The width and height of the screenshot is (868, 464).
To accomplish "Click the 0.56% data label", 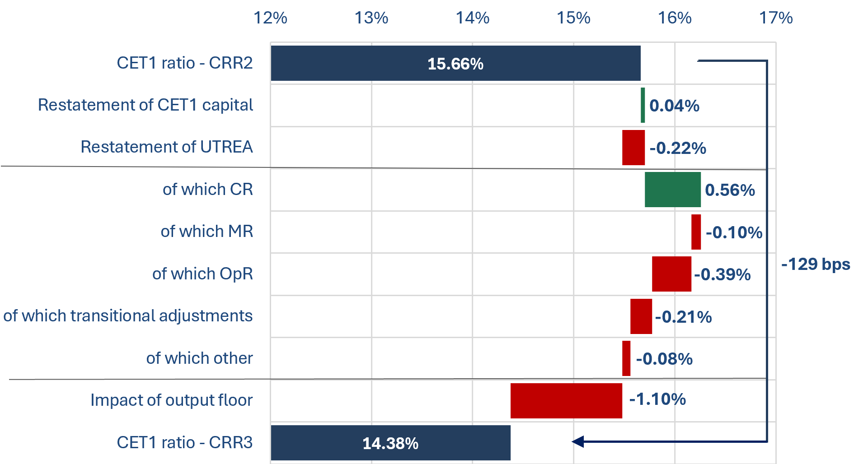I will (730, 190).
